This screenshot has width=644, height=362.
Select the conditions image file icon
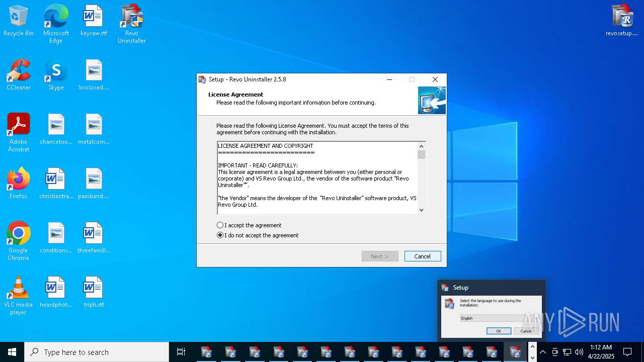(x=56, y=238)
